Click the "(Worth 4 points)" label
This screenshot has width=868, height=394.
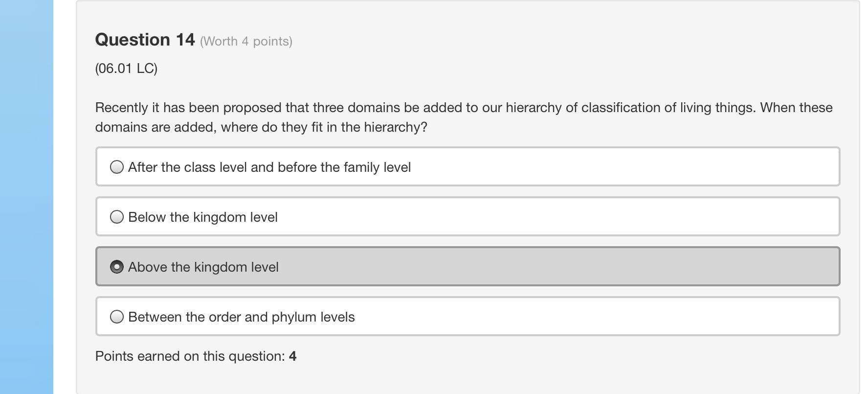(246, 41)
